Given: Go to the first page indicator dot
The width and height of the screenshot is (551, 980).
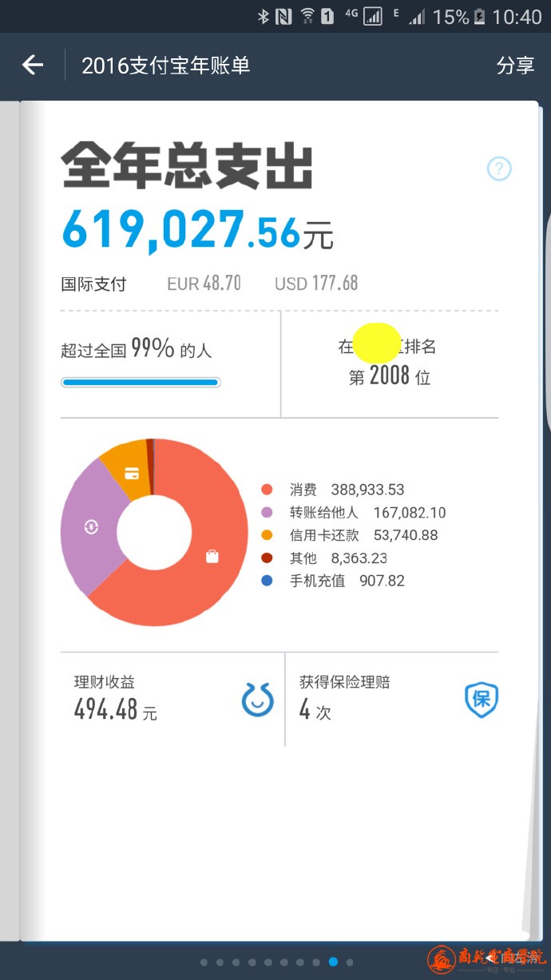Looking at the screenshot, I should pos(204,962).
